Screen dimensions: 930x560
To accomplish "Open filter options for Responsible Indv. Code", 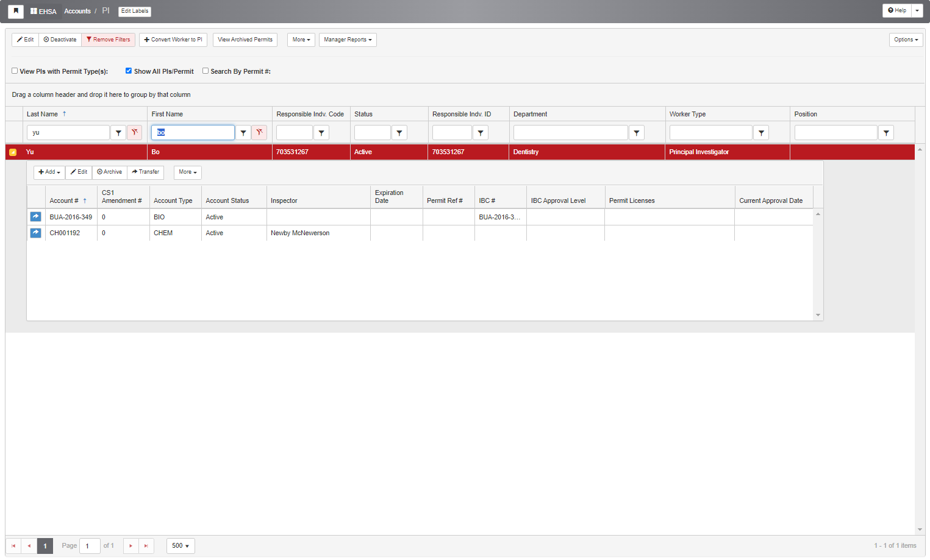I will pos(321,133).
